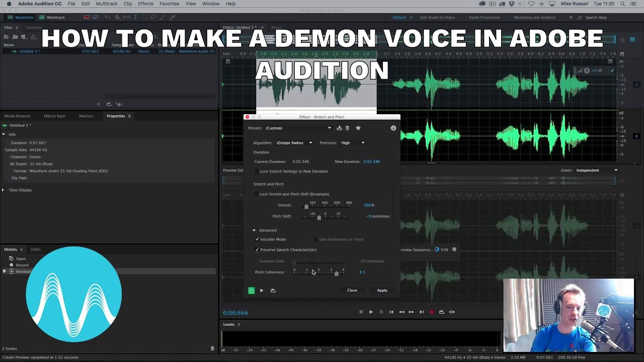
Task: Select the Move tool in toolbar
Action: click(108, 17)
